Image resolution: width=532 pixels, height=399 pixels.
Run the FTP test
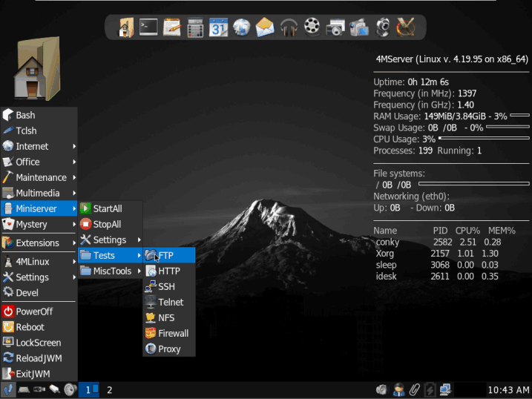tap(169, 256)
